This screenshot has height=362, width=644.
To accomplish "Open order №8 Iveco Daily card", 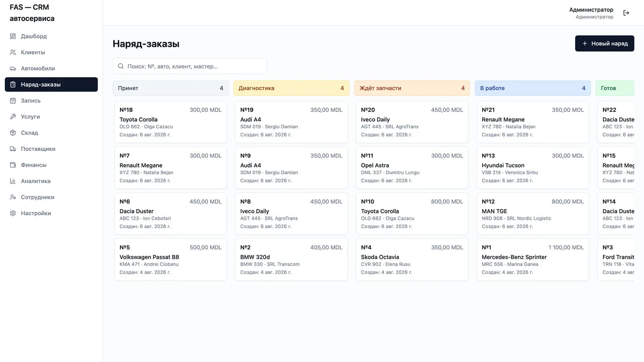I will pyautogui.click(x=291, y=214).
